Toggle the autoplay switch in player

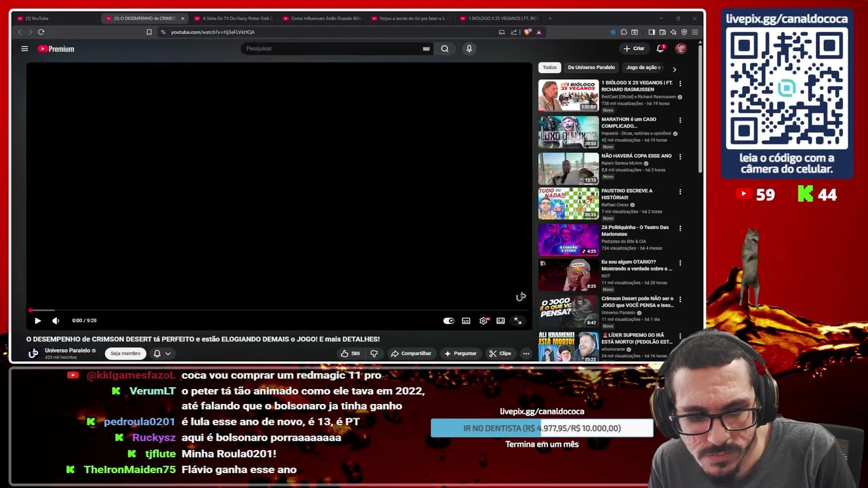coord(449,321)
